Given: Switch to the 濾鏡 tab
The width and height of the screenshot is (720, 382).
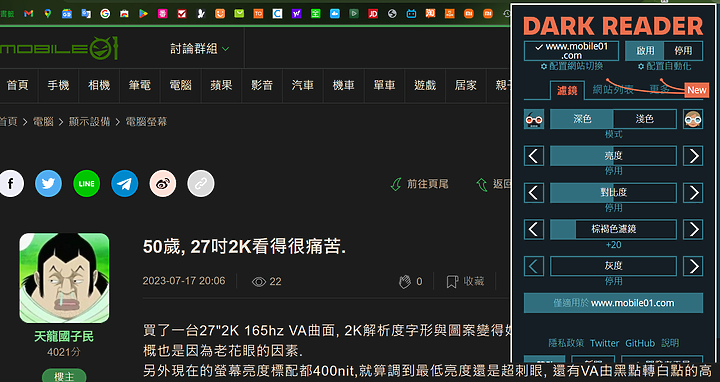Looking at the screenshot, I should (x=567, y=90).
